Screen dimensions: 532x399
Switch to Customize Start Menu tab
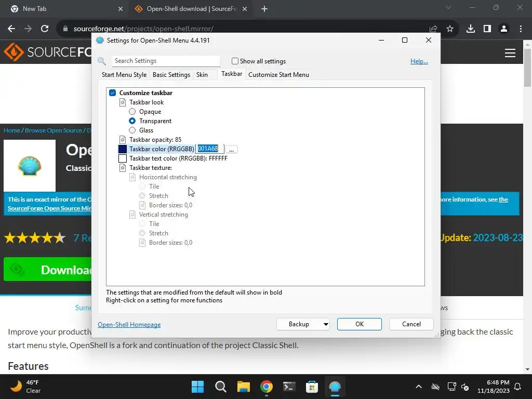[278, 75]
